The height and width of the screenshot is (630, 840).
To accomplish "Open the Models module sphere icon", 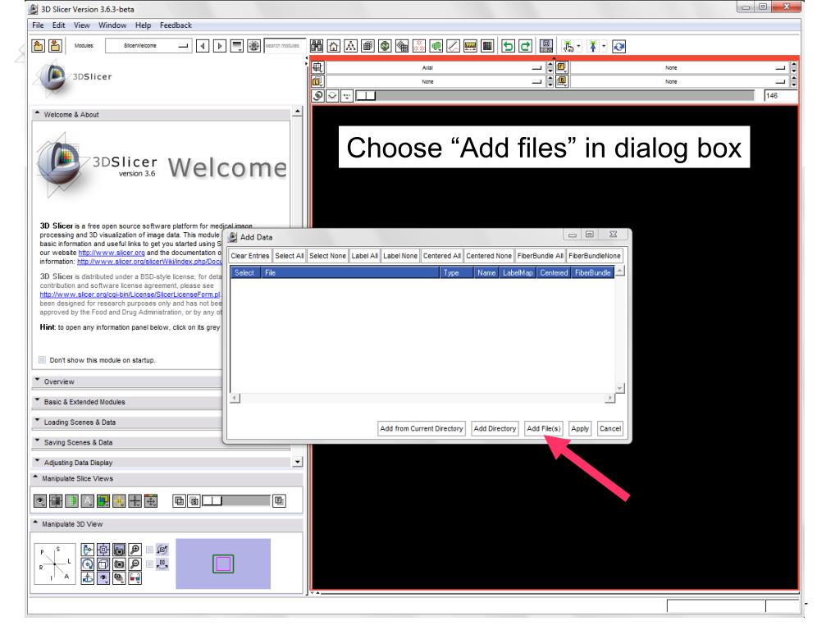I will coord(385,46).
